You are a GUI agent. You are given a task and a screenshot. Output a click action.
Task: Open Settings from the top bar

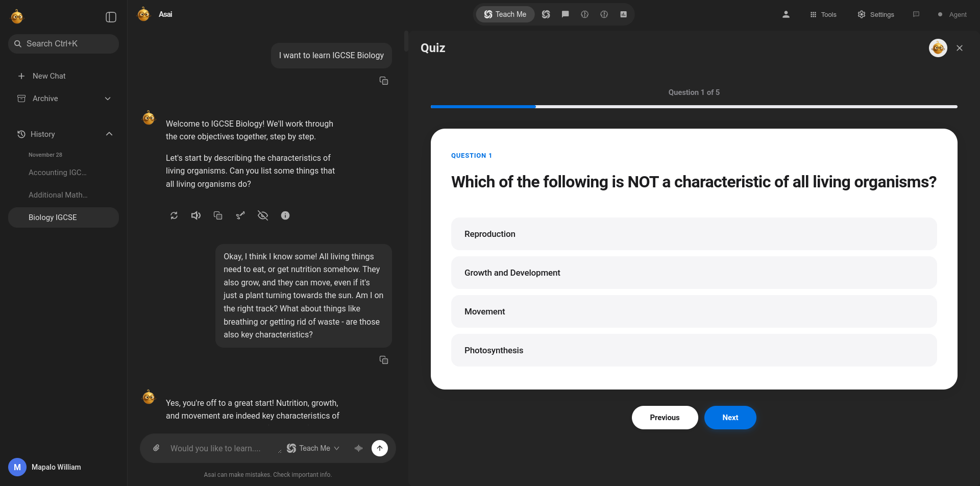(876, 14)
